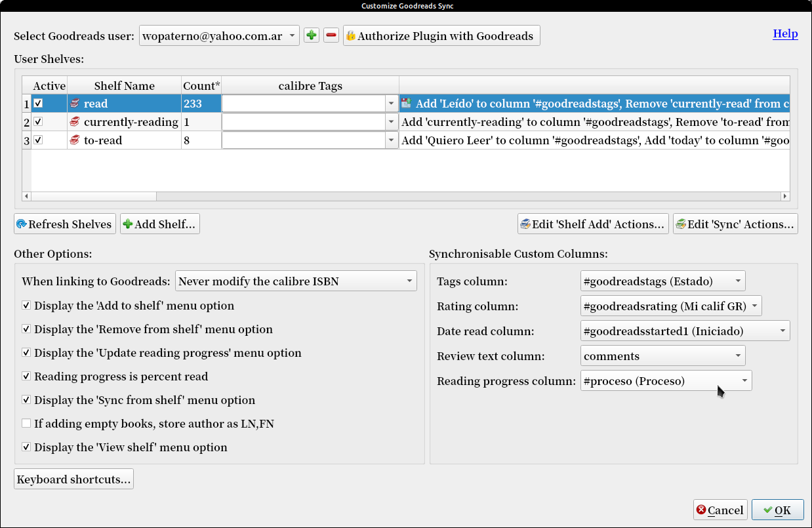Click the Refresh Shelves button
The image size is (812, 528).
pos(65,224)
